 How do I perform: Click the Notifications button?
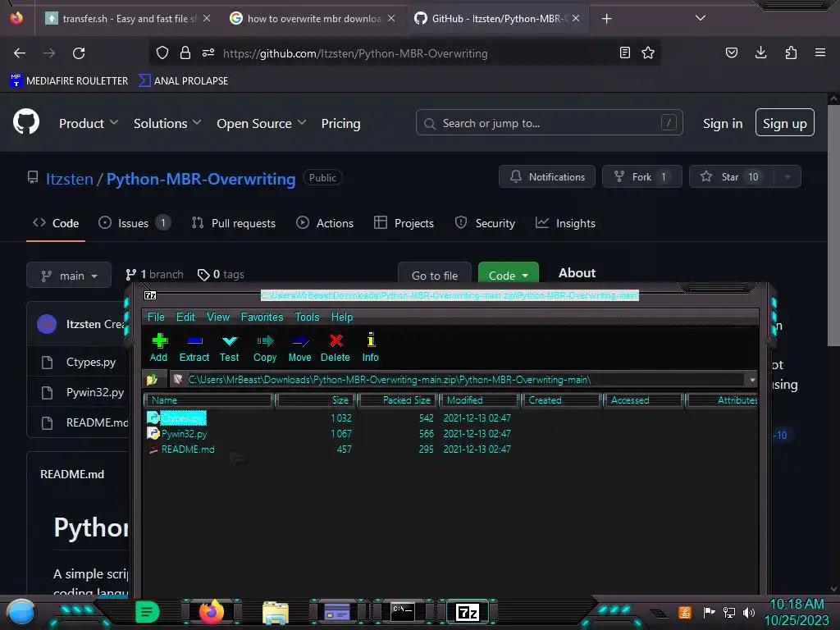pyautogui.click(x=547, y=177)
